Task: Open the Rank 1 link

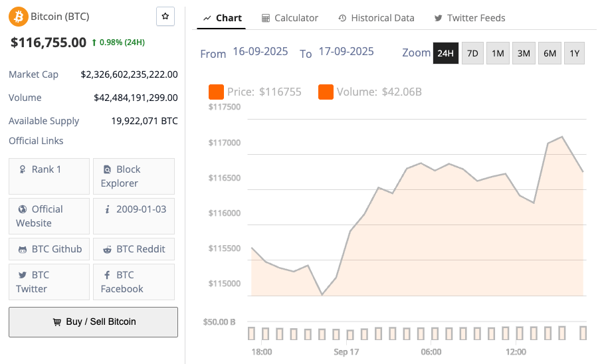Action: (49, 177)
